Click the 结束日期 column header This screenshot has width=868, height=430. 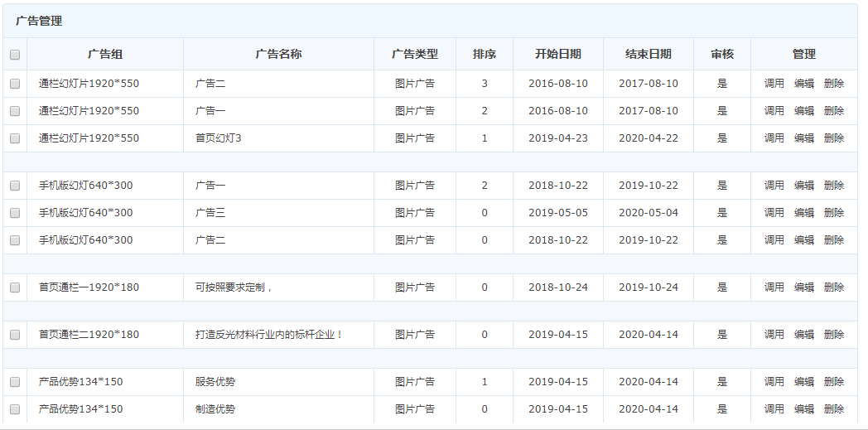point(648,55)
